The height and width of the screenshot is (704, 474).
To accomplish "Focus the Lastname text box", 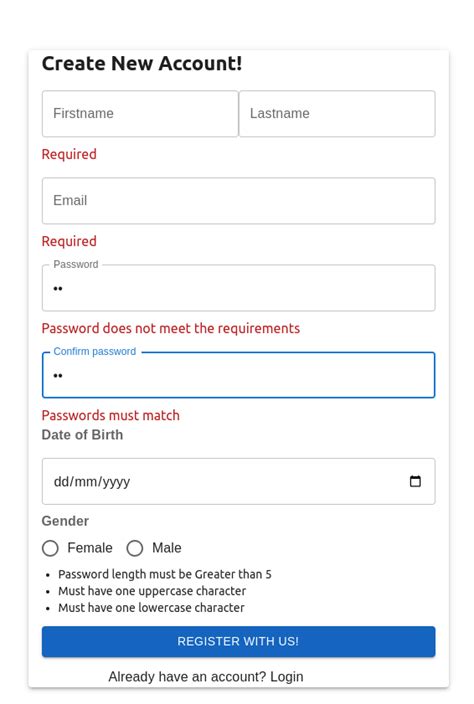I will 337,114.
